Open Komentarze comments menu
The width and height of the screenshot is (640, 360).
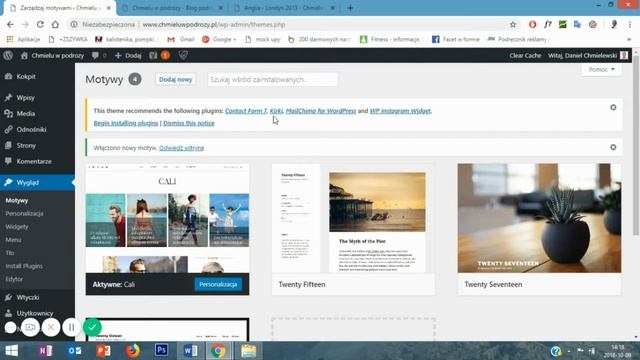[34, 161]
